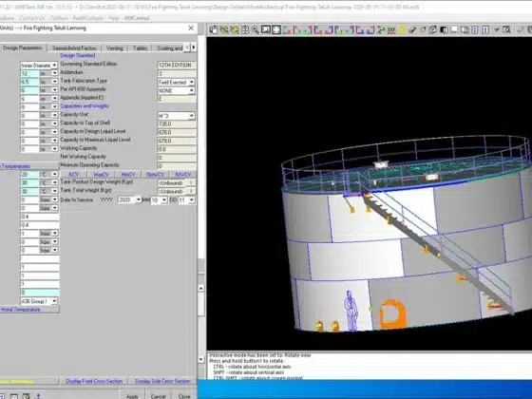This screenshot has height=399, width=532.
Task: Select the magnifying glass zoom tool
Action: [x=256, y=29]
